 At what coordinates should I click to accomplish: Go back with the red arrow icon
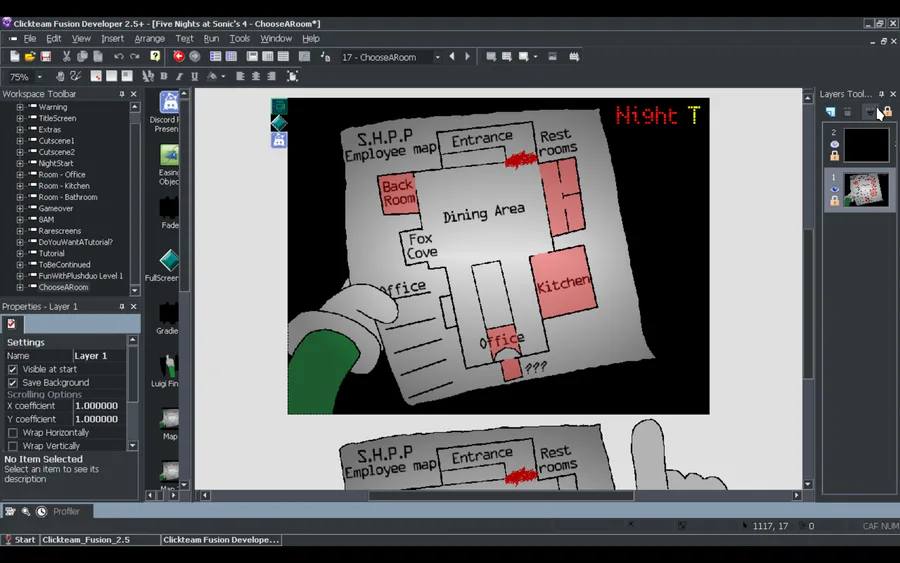point(179,56)
